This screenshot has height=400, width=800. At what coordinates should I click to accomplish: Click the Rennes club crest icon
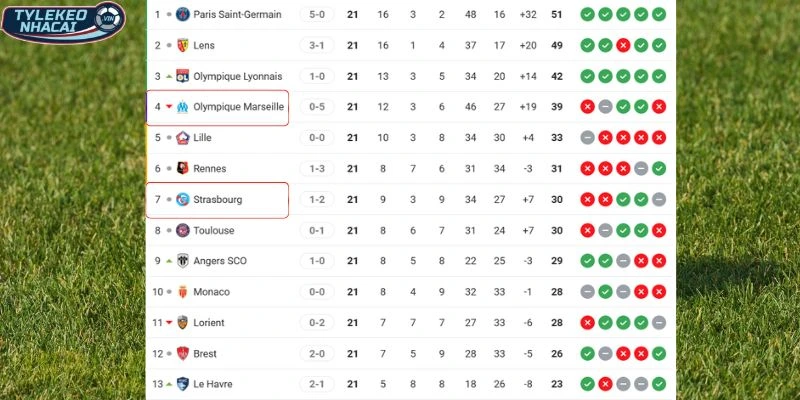tap(183, 169)
